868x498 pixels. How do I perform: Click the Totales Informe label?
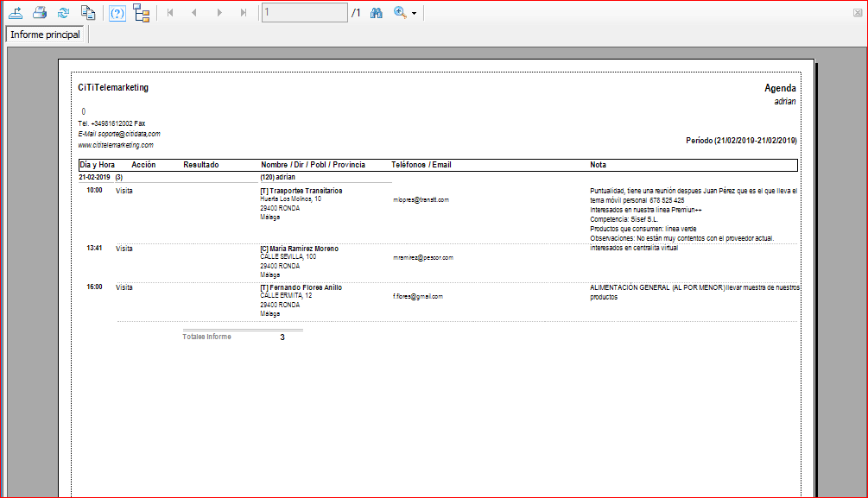207,337
